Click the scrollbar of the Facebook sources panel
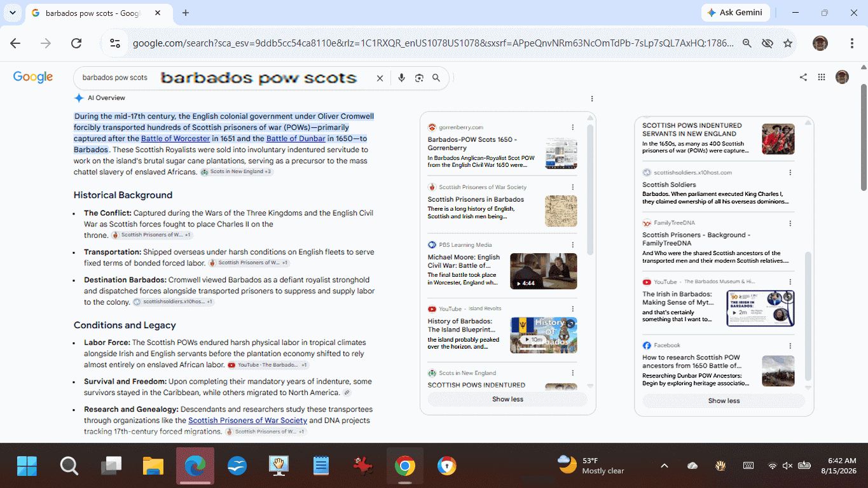868x488 pixels. click(808, 315)
